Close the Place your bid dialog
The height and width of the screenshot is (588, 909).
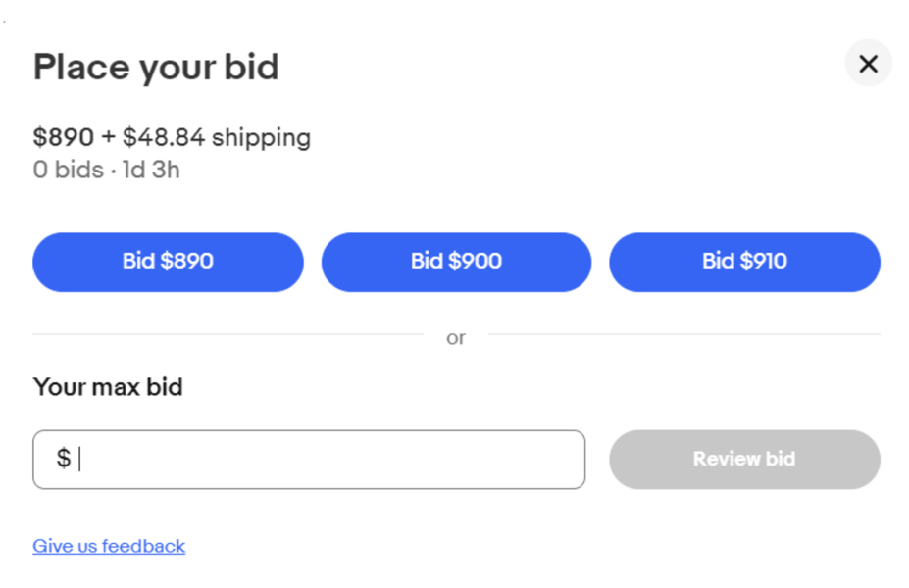point(867,65)
